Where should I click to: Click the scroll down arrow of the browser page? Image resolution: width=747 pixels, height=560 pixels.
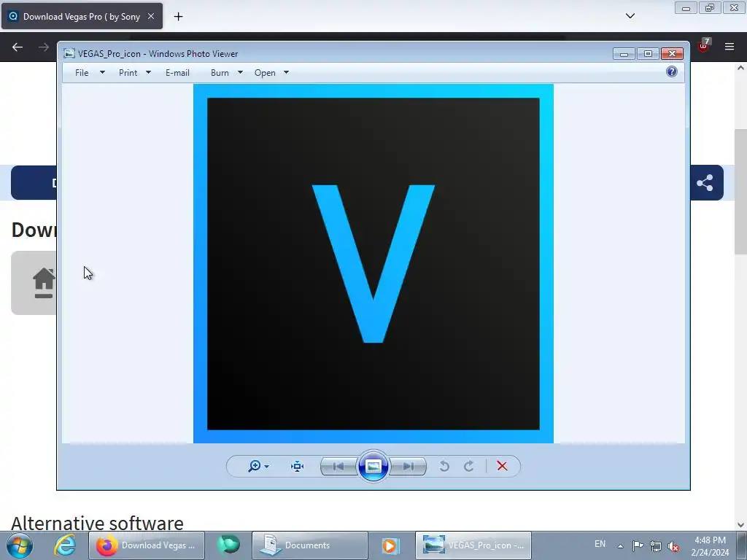point(741,525)
